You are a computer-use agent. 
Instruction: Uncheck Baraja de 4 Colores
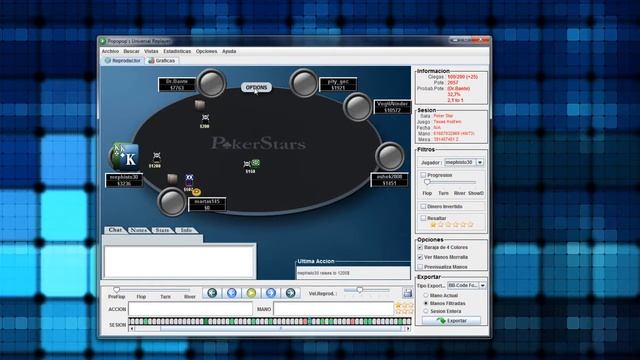[420, 247]
